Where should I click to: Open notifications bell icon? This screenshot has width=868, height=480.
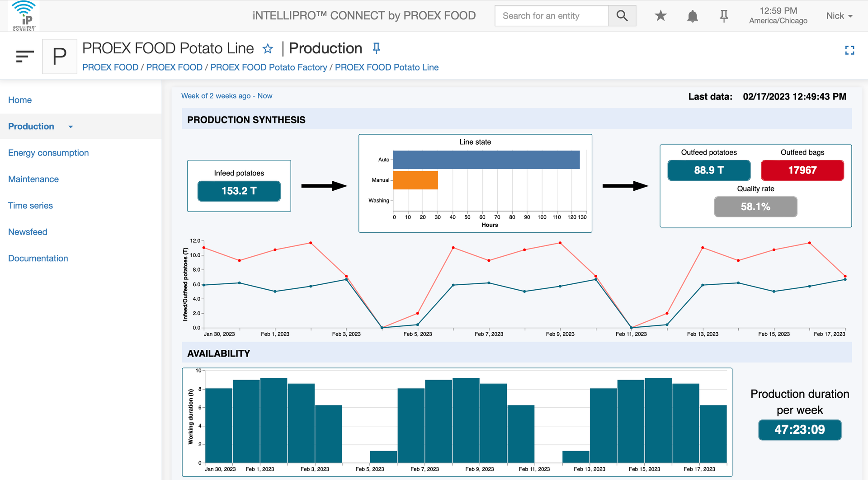(692, 16)
